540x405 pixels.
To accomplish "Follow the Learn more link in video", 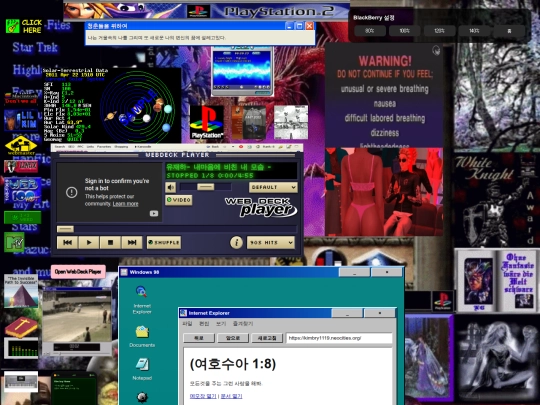I will [x=125, y=204].
